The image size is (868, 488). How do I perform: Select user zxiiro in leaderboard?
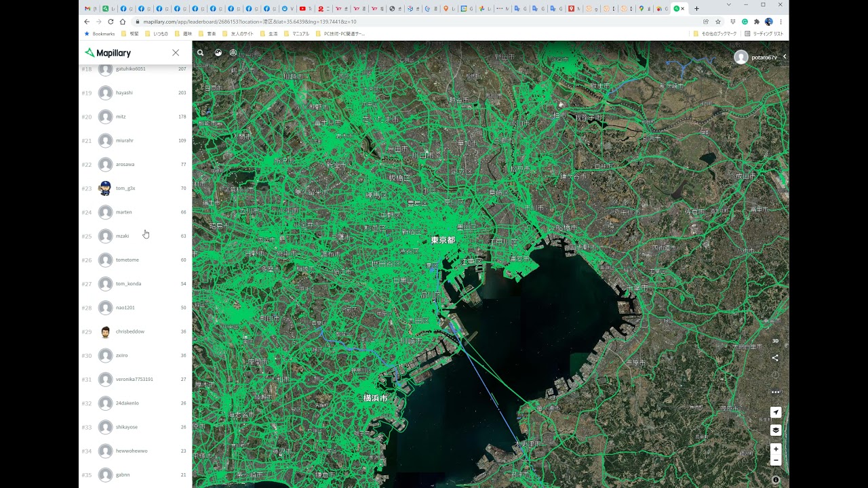coord(135,355)
